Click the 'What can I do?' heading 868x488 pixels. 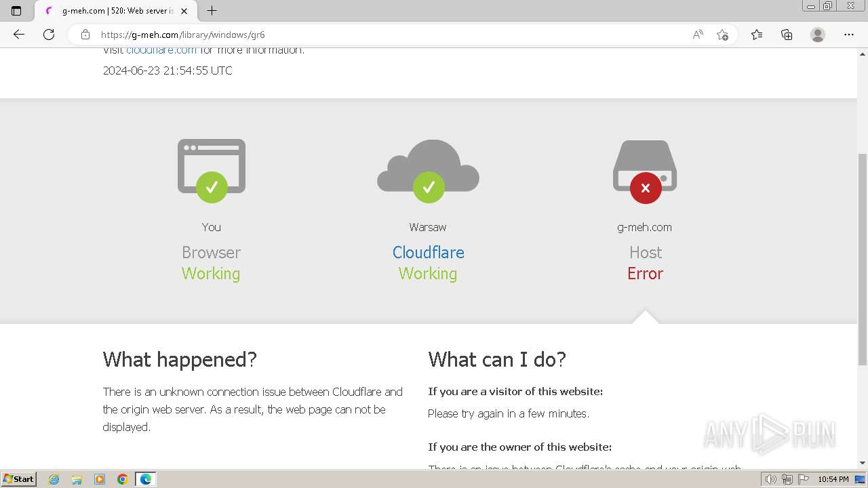[497, 359]
